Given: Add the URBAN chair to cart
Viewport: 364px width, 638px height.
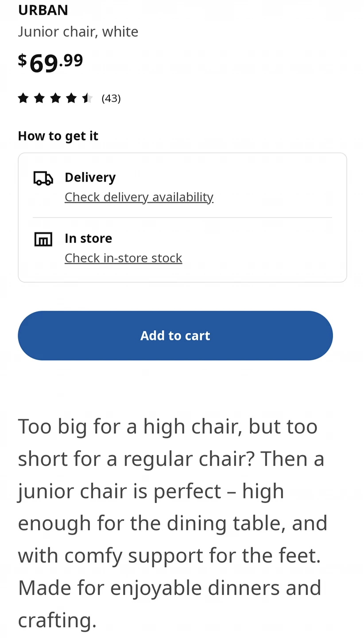Looking at the screenshot, I should point(175,335).
